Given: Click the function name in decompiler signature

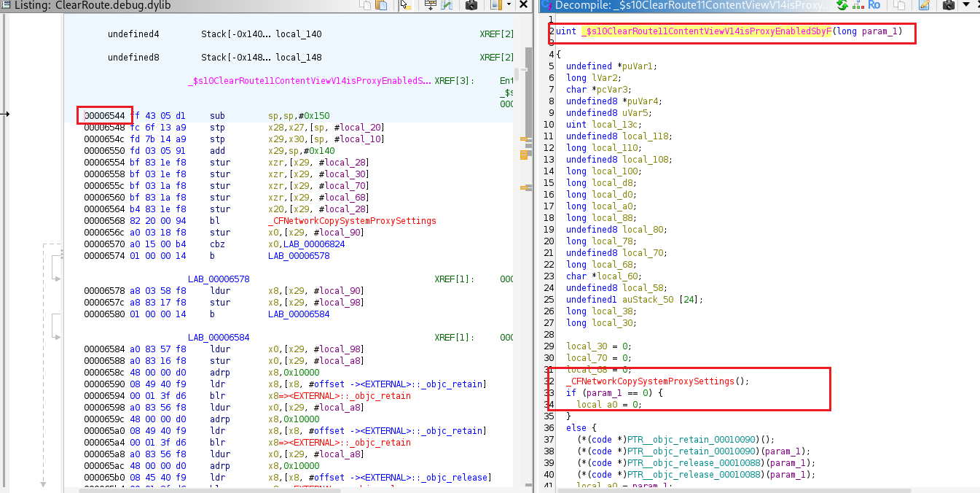Looking at the screenshot, I should coord(706,31).
